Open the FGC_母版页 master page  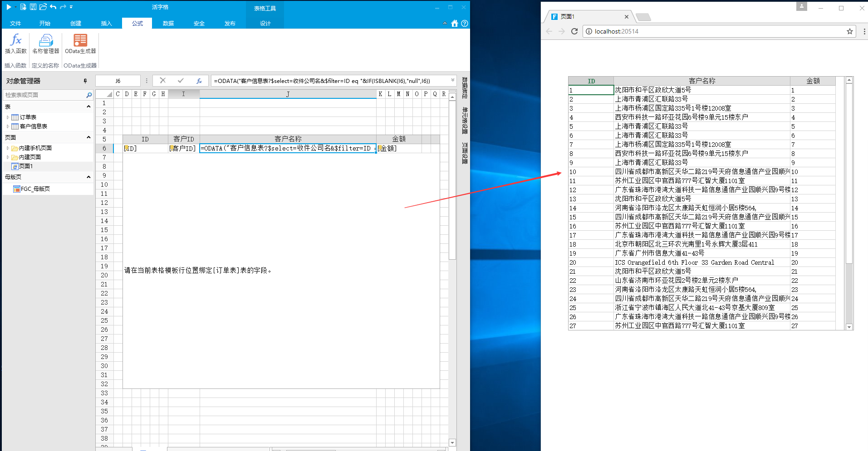pyautogui.click(x=35, y=189)
